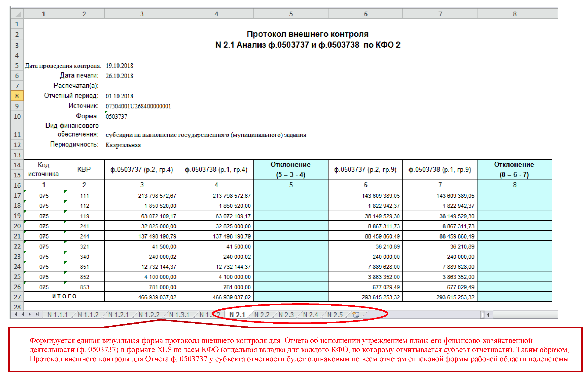Image resolution: width=588 pixels, height=378 pixels.
Task: Select column header 5
Action: point(291,14)
